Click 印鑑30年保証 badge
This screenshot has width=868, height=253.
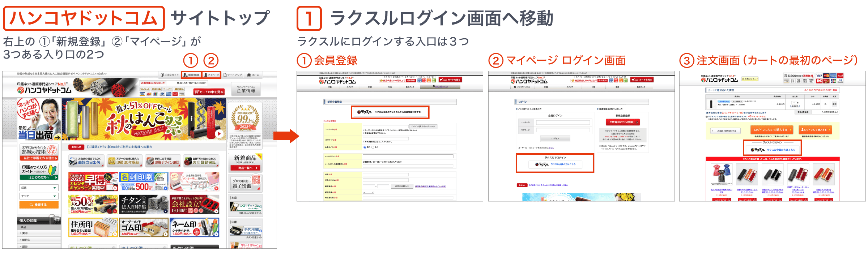(x=124, y=160)
